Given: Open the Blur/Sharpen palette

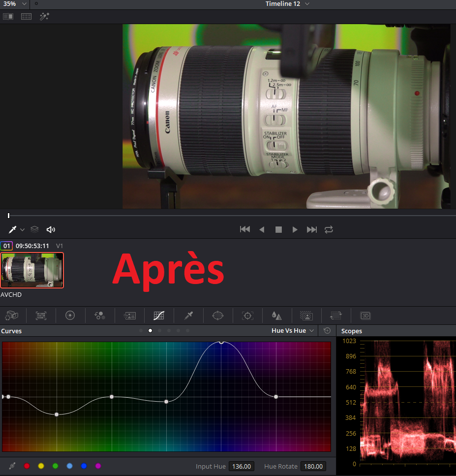Looking at the screenshot, I should click(277, 316).
